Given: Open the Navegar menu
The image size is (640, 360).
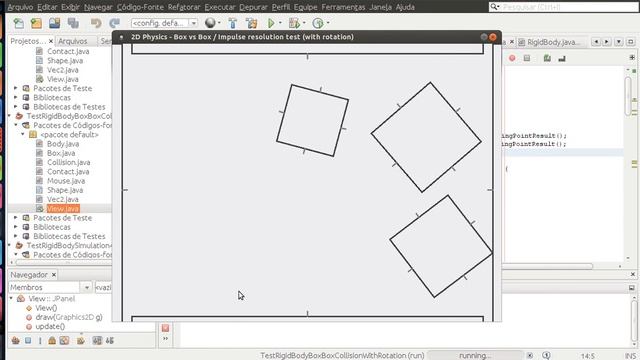Looking at the screenshot, I should pos(98,7).
